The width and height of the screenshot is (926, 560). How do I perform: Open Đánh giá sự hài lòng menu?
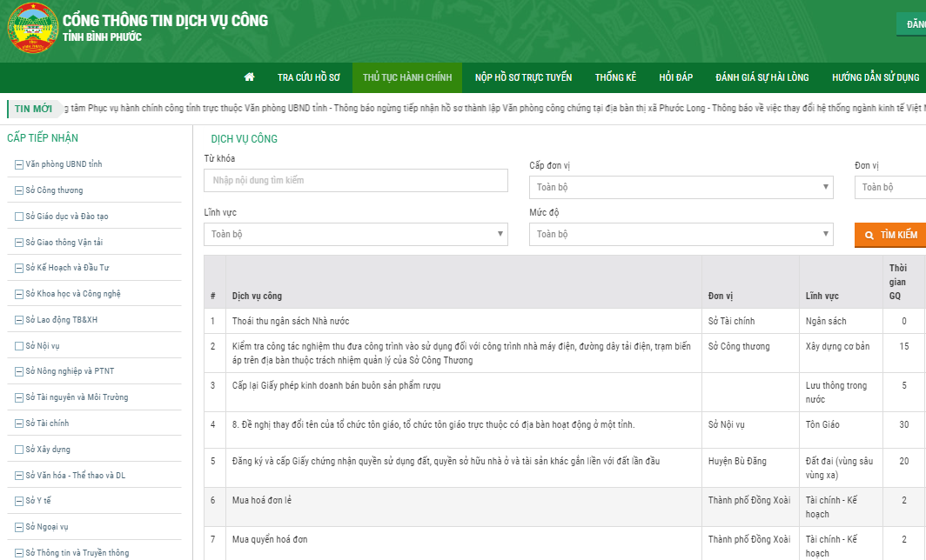click(762, 77)
